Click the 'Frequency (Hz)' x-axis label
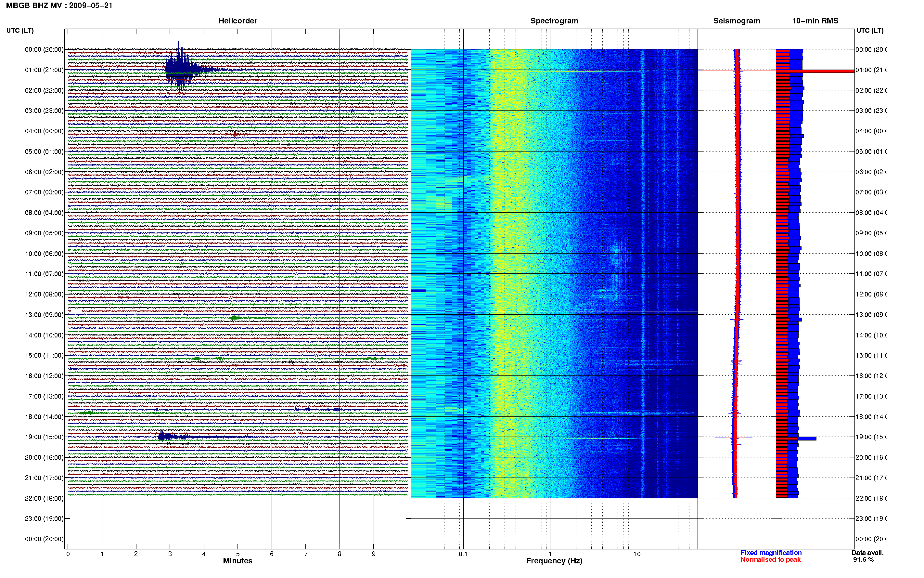Viewport: 924px width, 578px height. [x=554, y=561]
